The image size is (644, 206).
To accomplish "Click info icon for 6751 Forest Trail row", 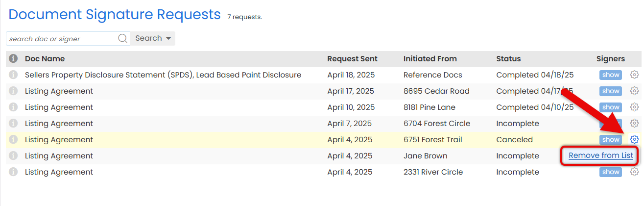I will 13,140.
